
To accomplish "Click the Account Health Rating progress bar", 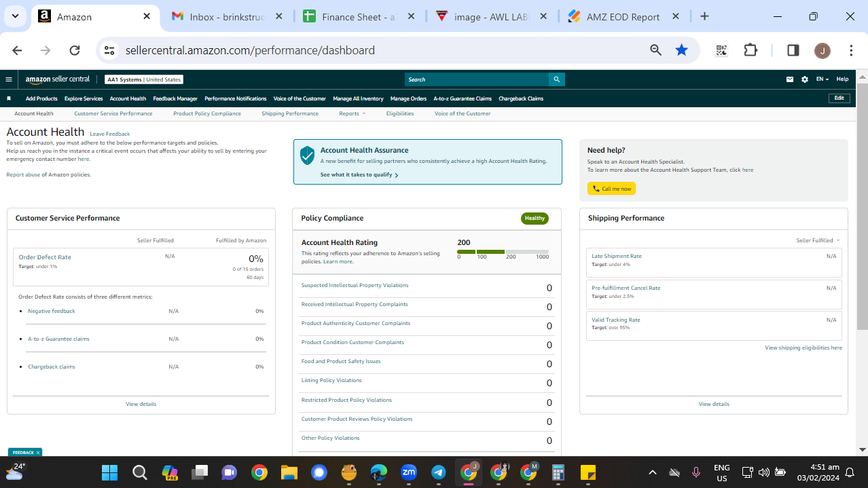I will point(503,252).
